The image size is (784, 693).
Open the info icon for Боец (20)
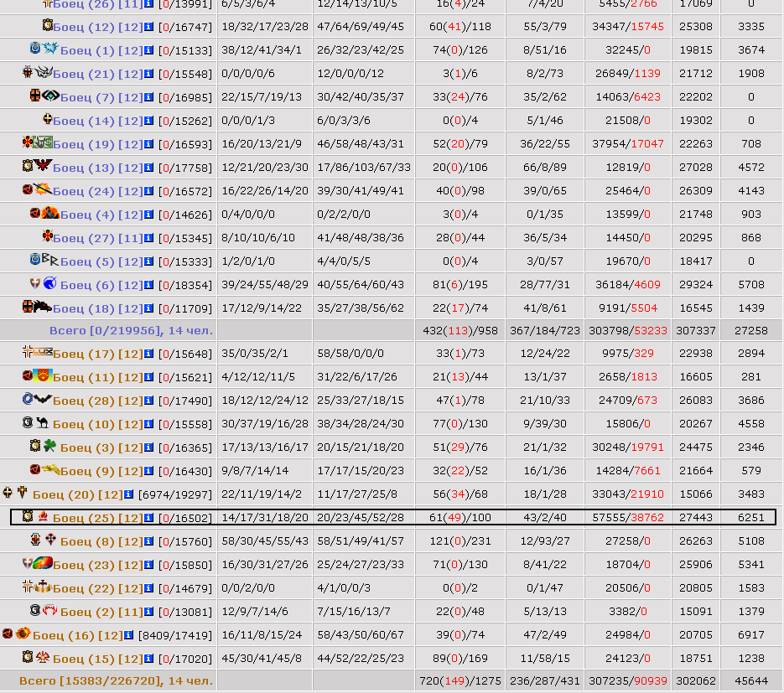coord(128,494)
